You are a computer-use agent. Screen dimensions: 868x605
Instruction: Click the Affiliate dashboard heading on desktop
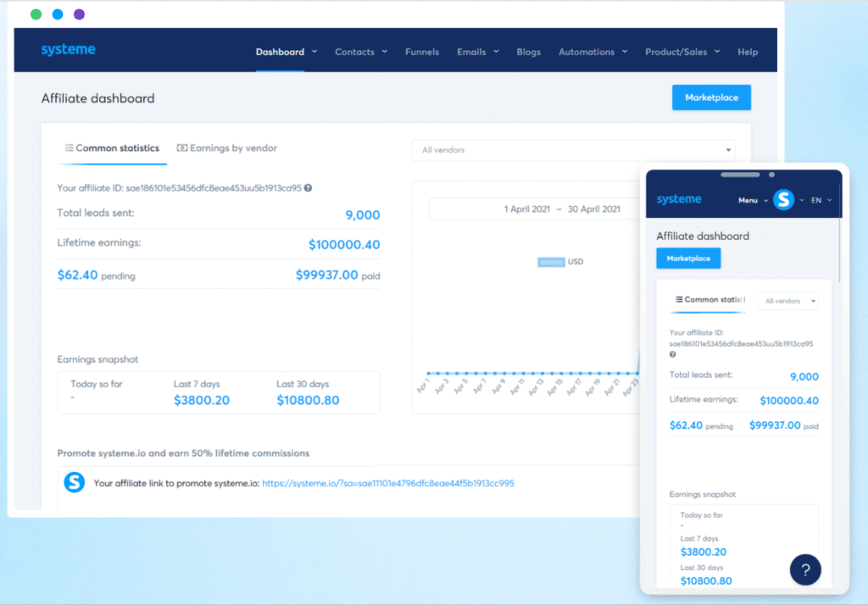[x=98, y=98]
